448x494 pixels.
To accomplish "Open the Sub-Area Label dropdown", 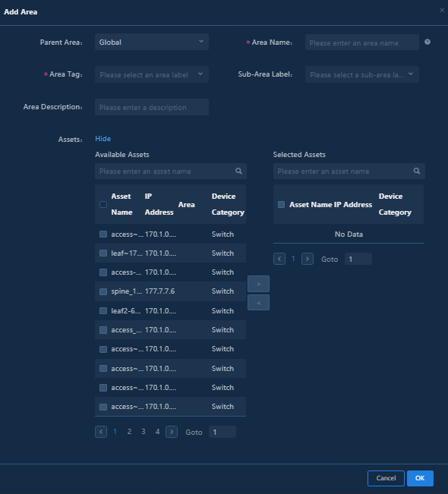I will point(362,74).
